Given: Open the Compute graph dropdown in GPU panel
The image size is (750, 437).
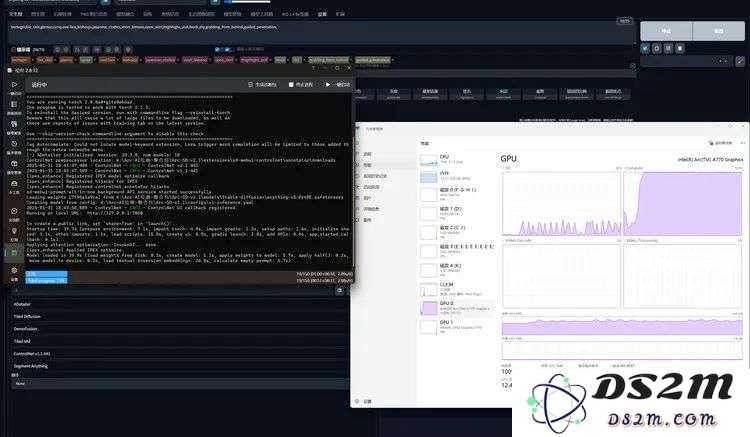Looking at the screenshot, I should point(633,168).
